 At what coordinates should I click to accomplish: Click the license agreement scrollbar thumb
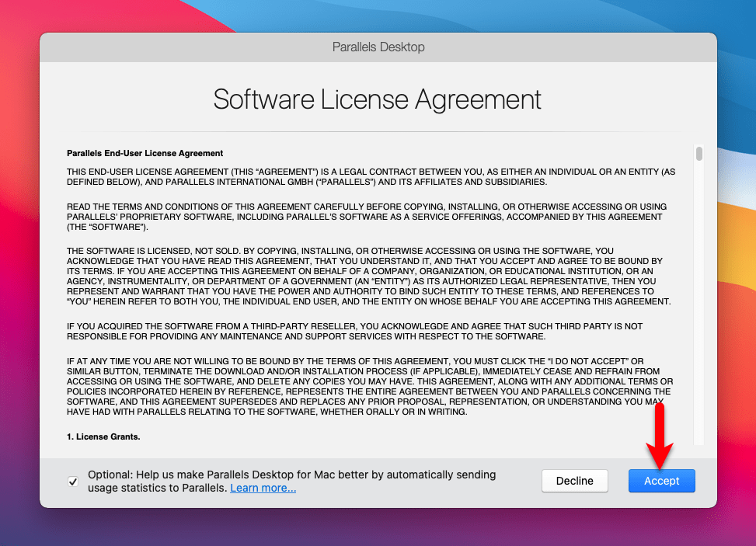699,154
